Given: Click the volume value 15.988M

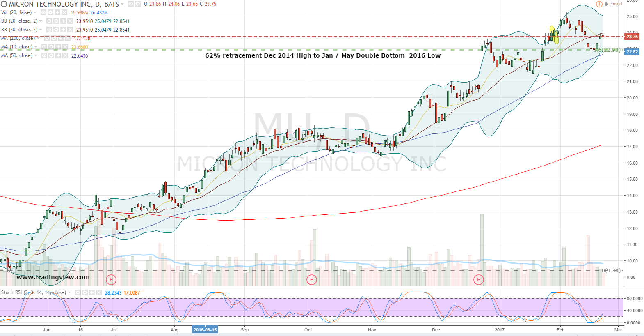Looking at the screenshot, I should click(79, 13).
